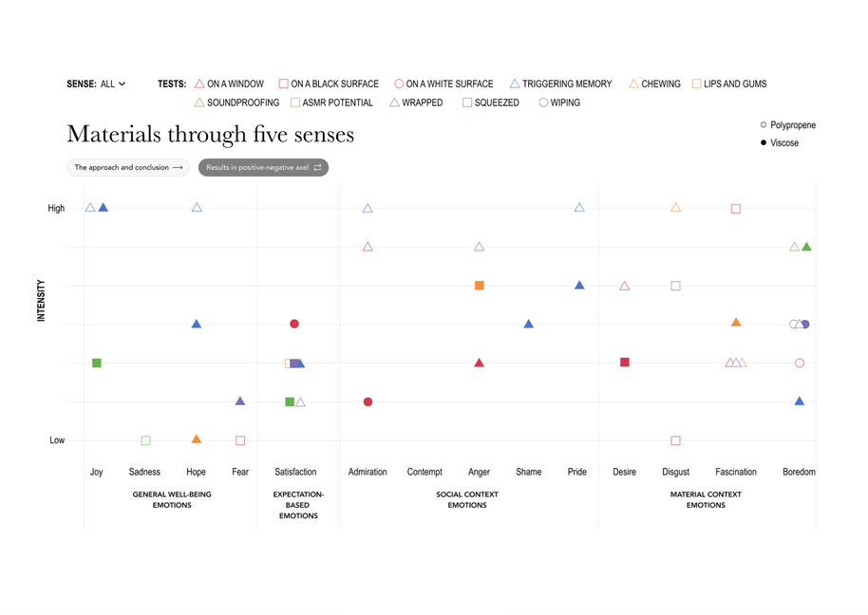The width and height of the screenshot is (868, 615).
Task: Select the Wrapped purple triangle legend
Action: pos(416,102)
